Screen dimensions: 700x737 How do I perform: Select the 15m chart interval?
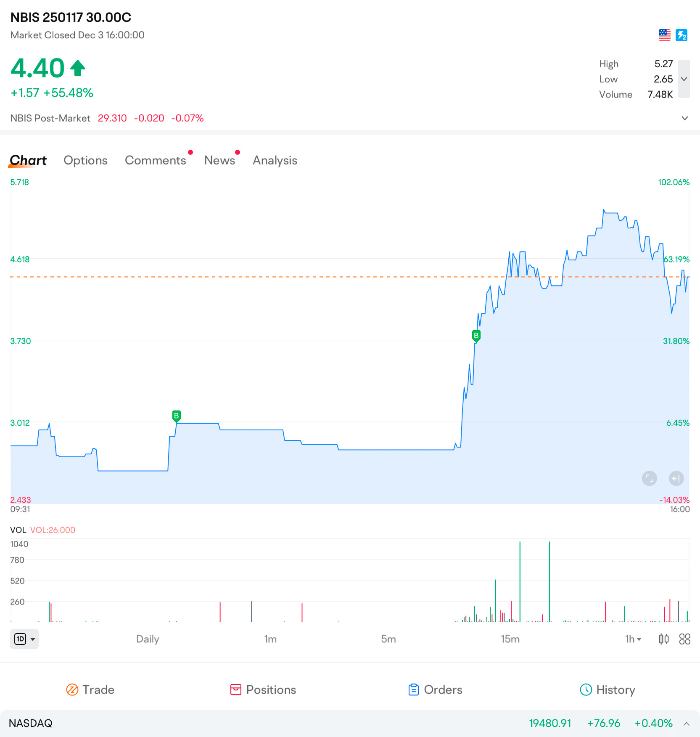point(510,639)
